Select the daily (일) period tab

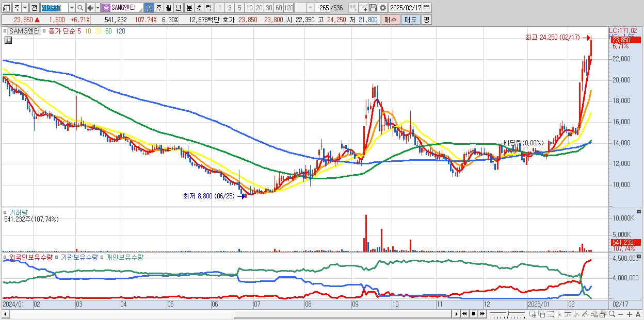149,8
